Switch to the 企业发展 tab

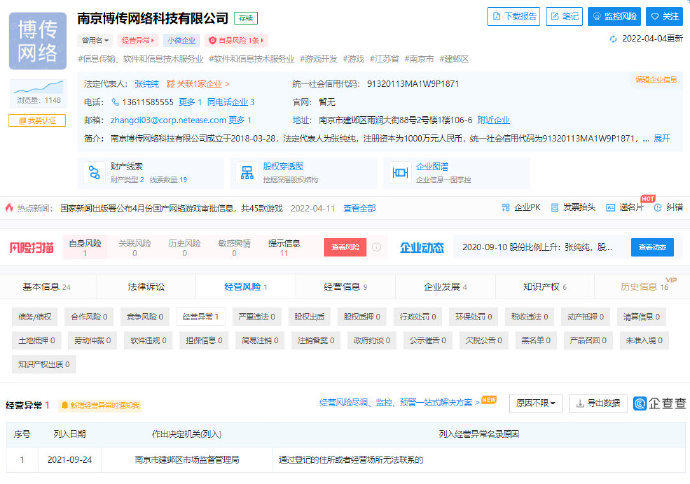pos(445,287)
